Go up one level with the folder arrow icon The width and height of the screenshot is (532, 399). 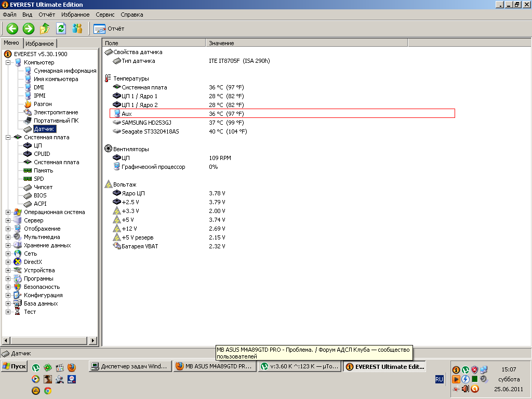(45, 29)
